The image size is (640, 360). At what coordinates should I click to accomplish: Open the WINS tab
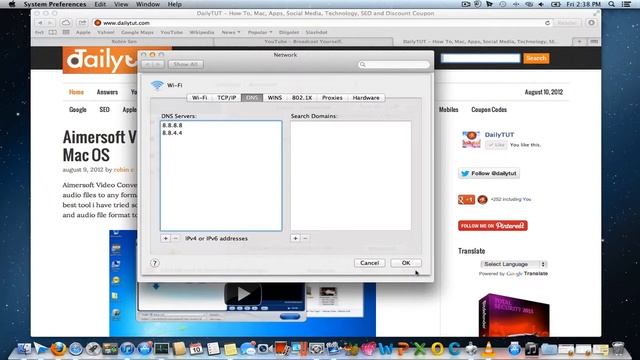[275, 98]
